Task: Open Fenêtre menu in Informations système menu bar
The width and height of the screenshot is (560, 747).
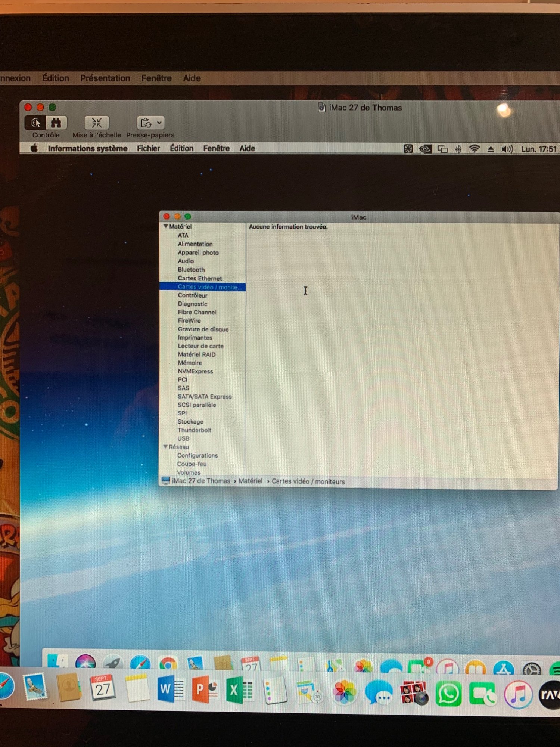Action: (217, 148)
